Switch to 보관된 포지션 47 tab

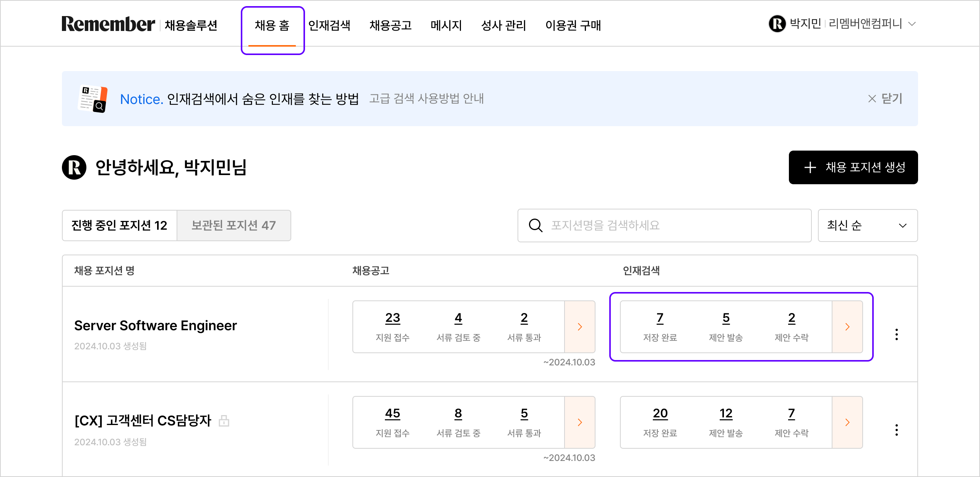point(234,226)
